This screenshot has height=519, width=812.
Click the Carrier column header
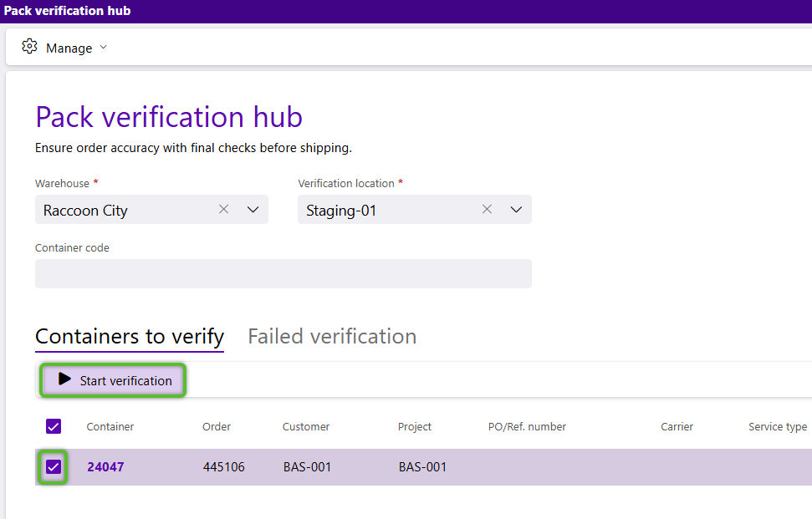tap(677, 426)
